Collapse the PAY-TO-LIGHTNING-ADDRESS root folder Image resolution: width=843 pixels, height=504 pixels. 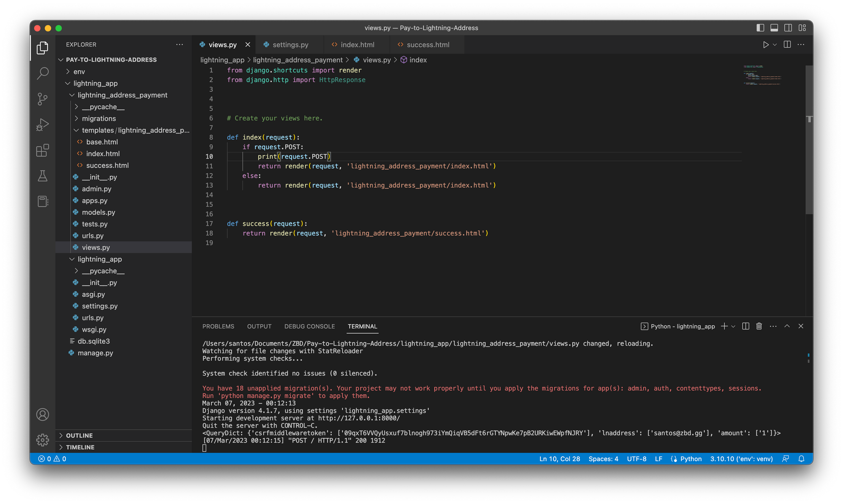click(x=123, y=60)
